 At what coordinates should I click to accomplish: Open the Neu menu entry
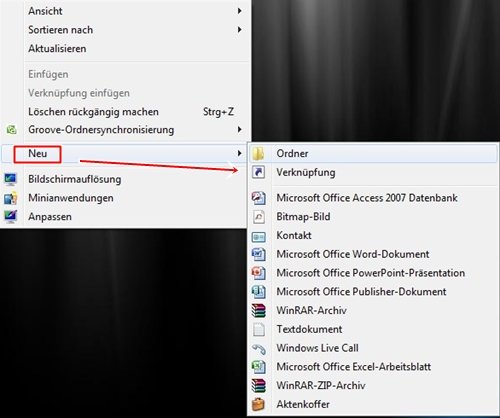tap(124, 154)
